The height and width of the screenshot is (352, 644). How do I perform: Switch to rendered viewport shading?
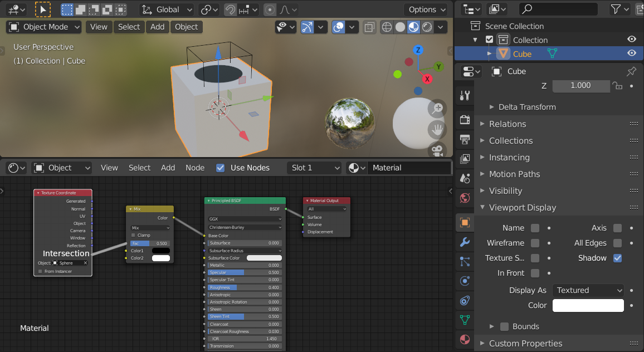click(427, 27)
